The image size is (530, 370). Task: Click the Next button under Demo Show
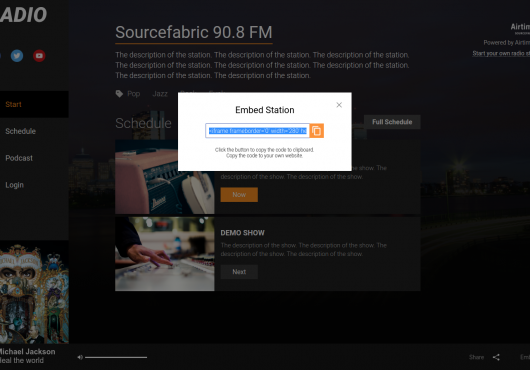click(239, 272)
